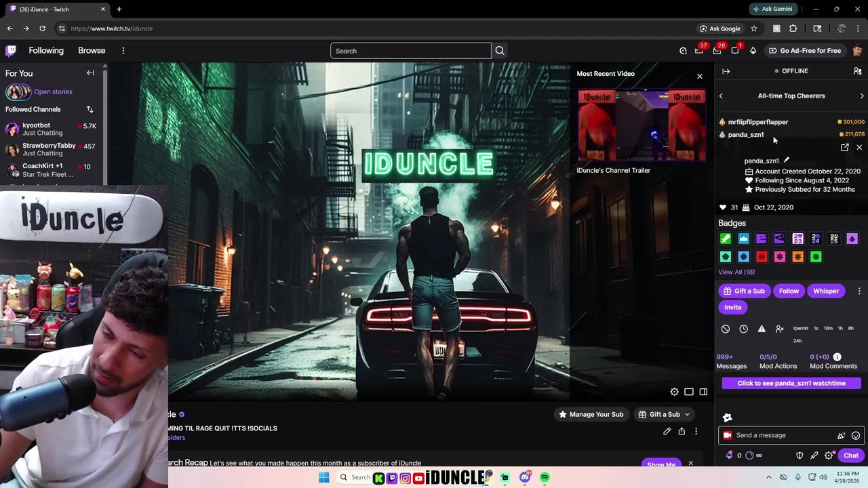Pop out panda_szn1 user card
The width and height of the screenshot is (868, 488).
(845, 147)
